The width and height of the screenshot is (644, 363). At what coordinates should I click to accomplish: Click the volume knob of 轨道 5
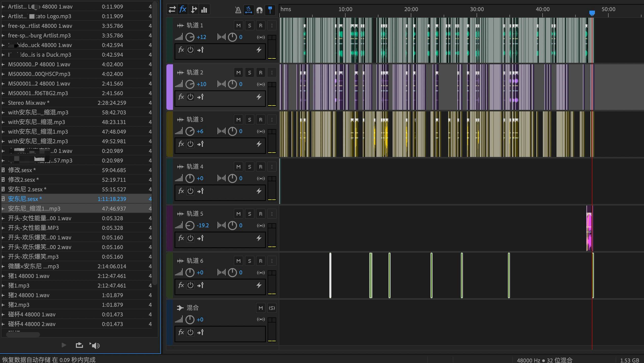point(190,225)
